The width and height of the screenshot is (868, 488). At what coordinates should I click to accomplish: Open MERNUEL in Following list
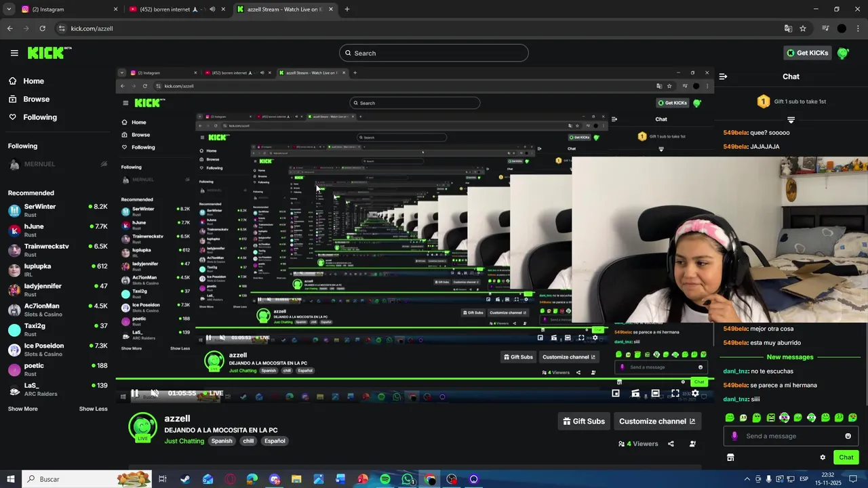click(x=58, y=164)
